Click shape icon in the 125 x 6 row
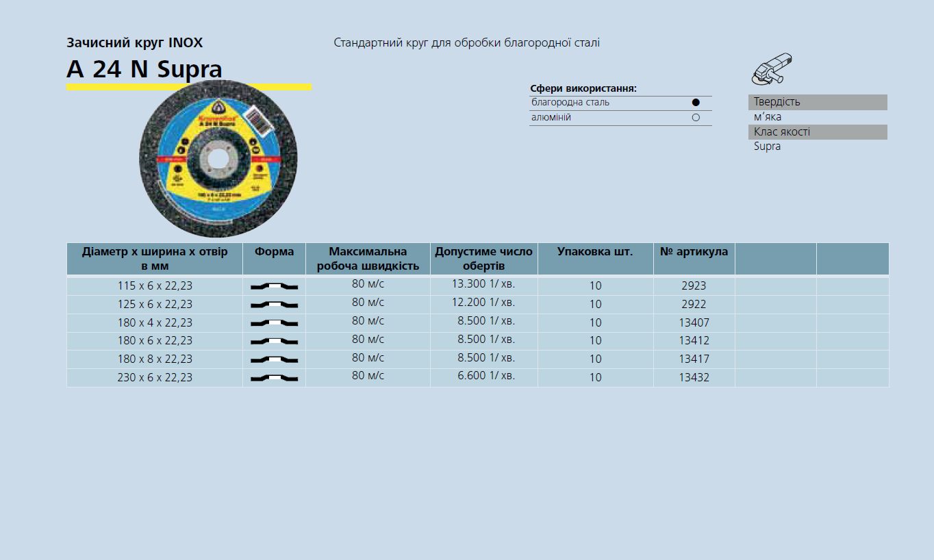This screenshot has width=934, height=560. pyautogui.click(x=274, y=305)
